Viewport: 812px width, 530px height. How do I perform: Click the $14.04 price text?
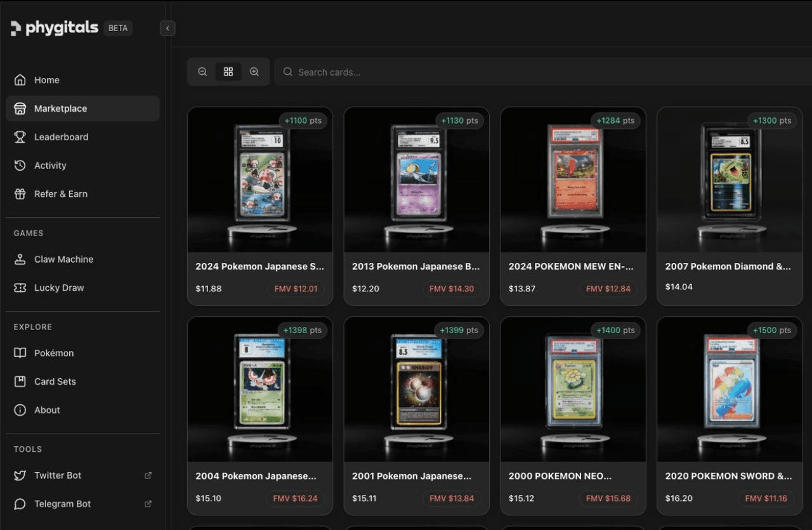(679, 287)
